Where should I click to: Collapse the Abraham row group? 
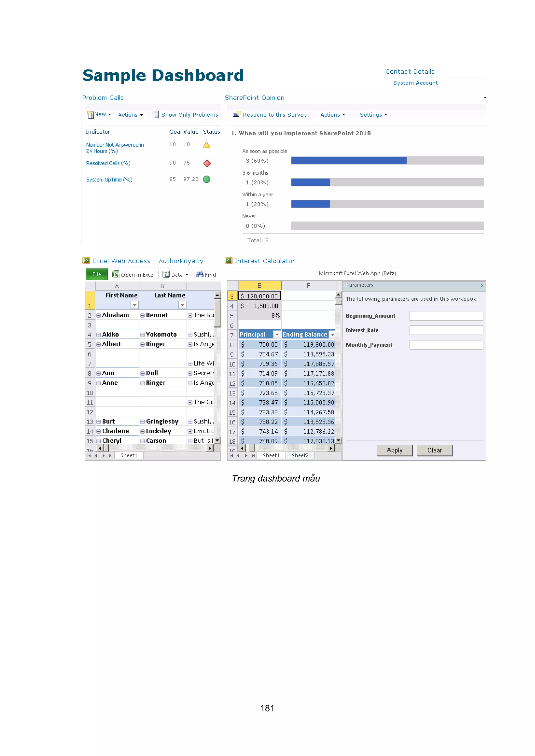point(98,315)
